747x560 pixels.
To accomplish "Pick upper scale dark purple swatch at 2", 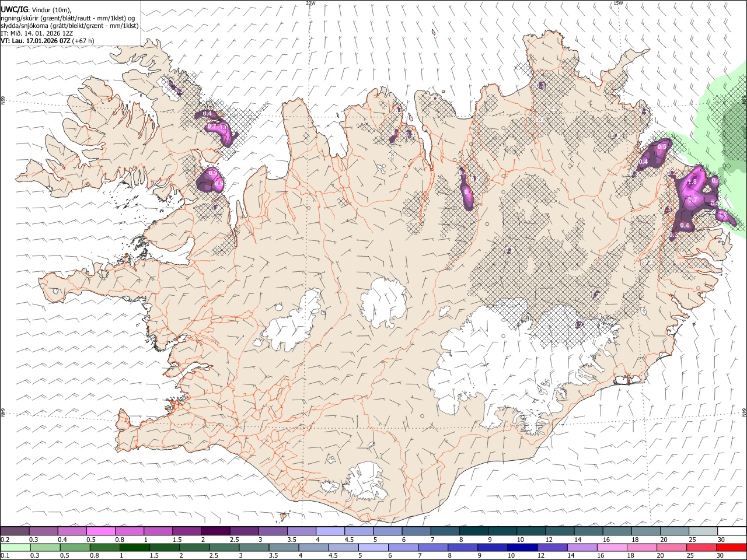I will 216,531.
